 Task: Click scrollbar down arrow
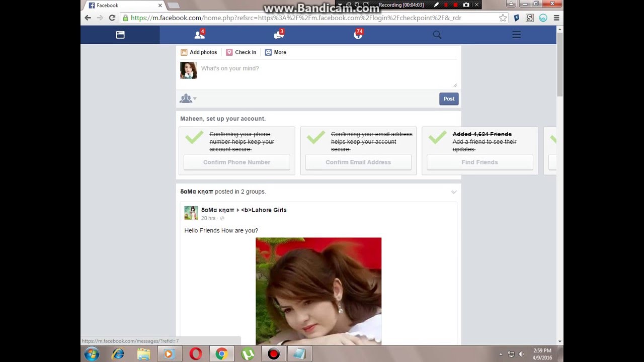(x=560, y=341)
